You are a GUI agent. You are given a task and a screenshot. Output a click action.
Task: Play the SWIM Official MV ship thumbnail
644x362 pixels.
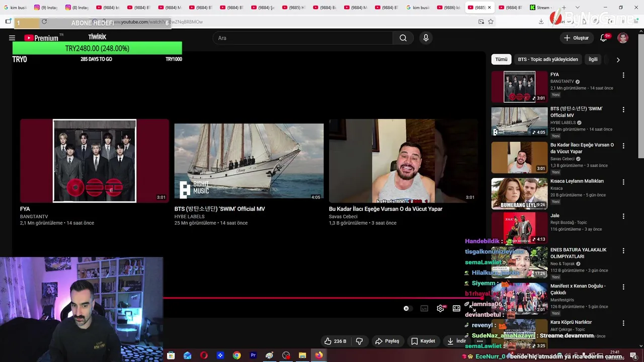pos(249,161)
